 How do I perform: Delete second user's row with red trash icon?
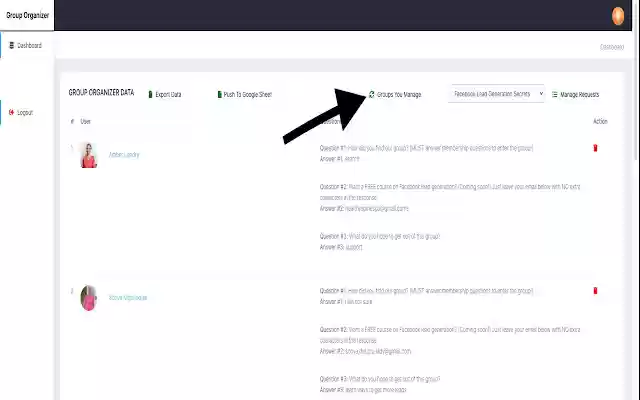click(595, 291)
